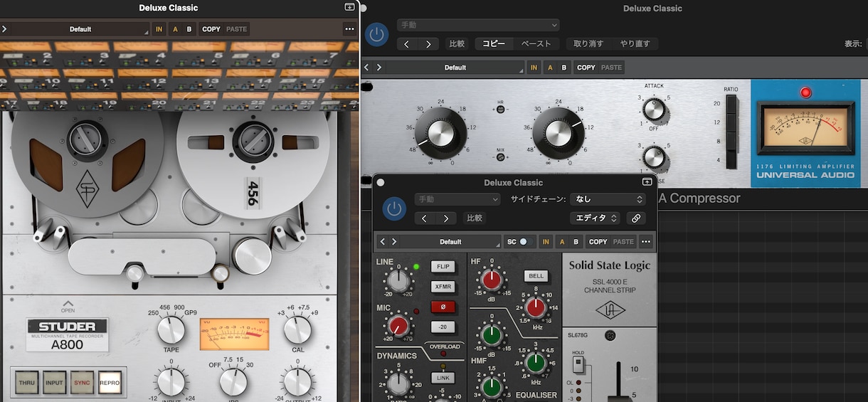
Task: Open the three-dots menu in SSL preset bar
Action: pos(646,242)
